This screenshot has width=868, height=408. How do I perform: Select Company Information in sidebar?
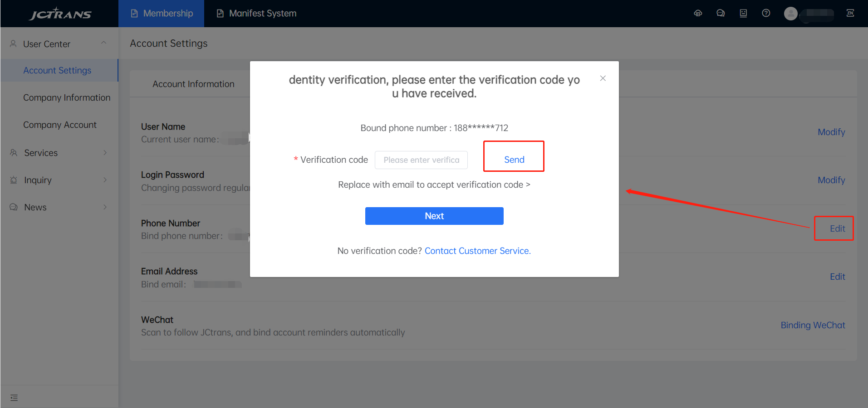67,97
